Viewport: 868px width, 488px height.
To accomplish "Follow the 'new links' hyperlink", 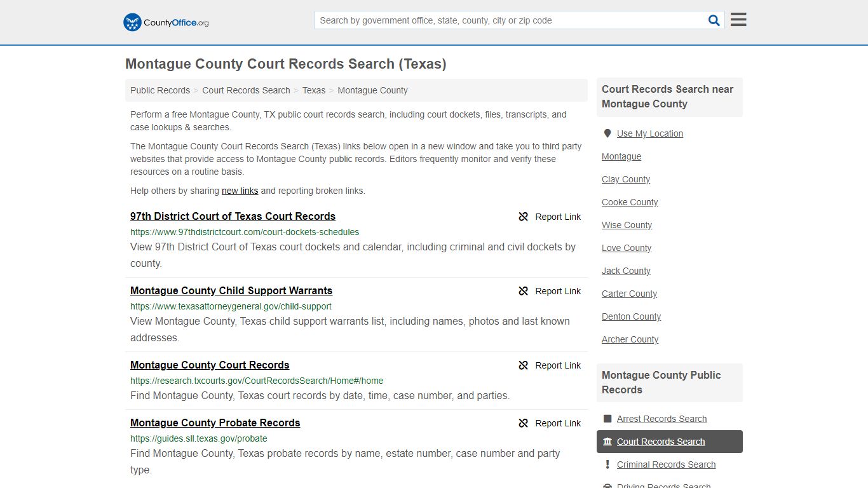I will 240,191.
